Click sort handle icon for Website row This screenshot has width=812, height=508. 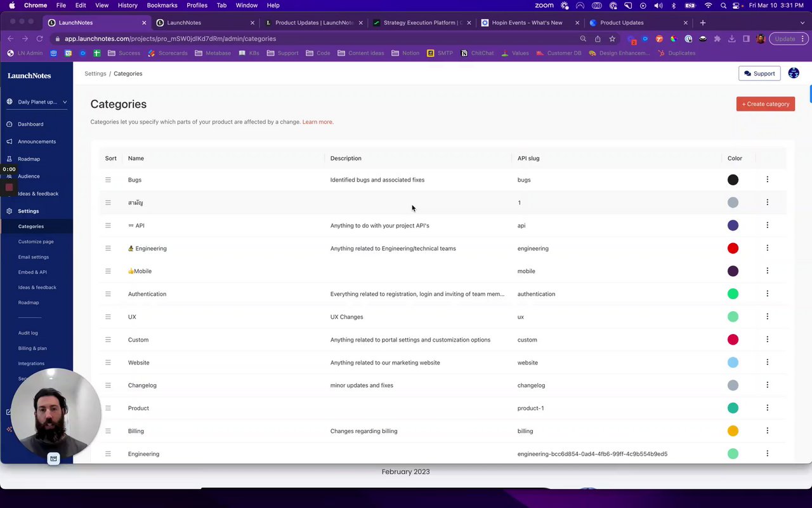tap(108, 363)
